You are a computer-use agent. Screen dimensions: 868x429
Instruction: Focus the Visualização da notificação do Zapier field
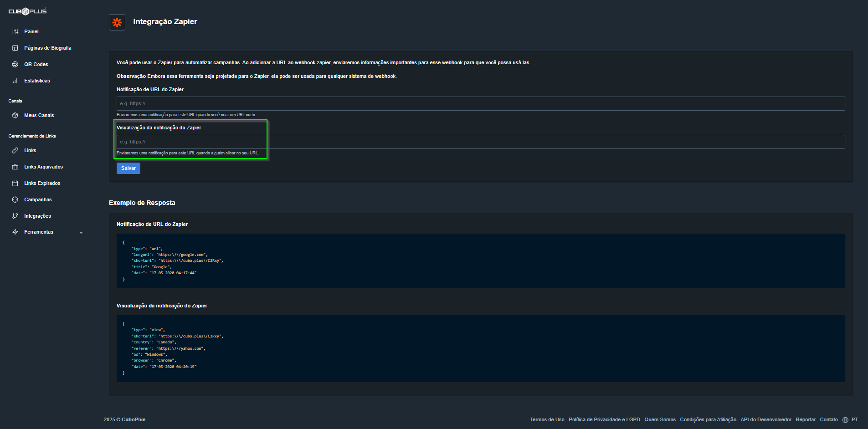click(481, 142)
